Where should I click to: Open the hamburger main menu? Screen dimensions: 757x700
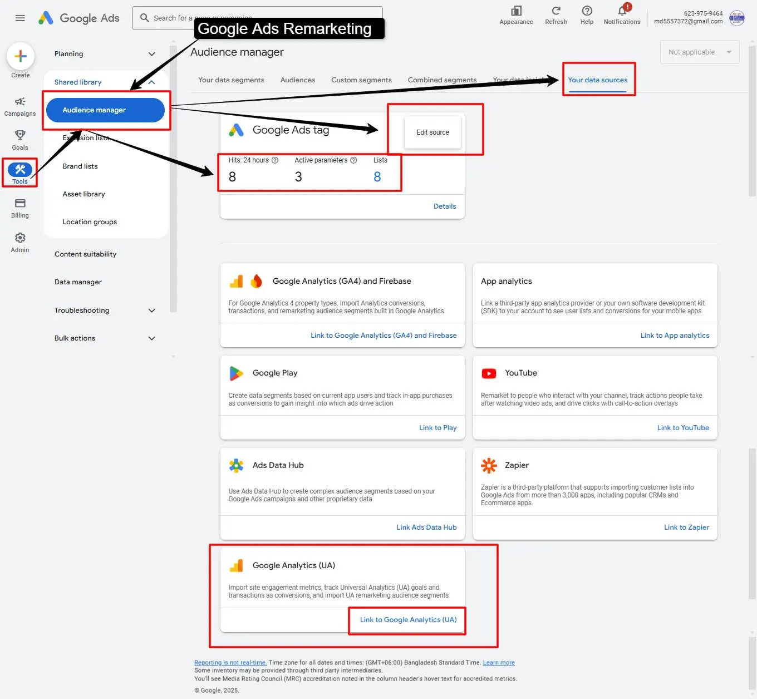20,18
